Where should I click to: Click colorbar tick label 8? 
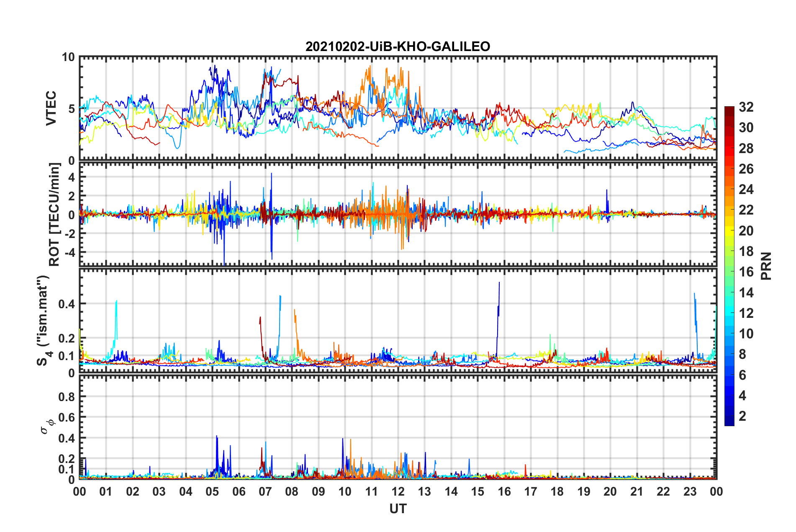742,354
